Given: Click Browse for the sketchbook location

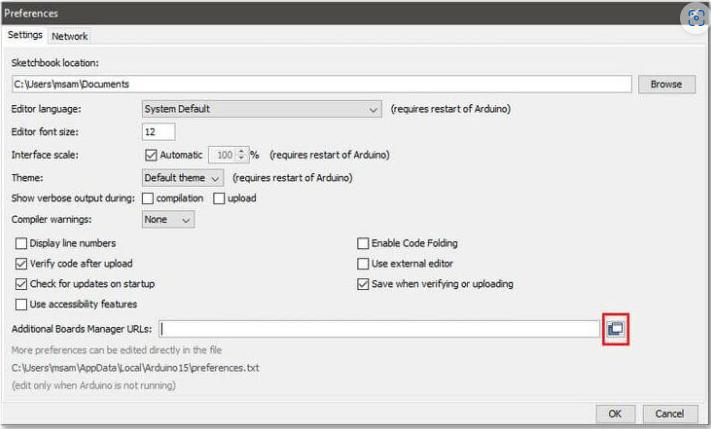Looking at the screenshot, I should click(x=666, y=84).
